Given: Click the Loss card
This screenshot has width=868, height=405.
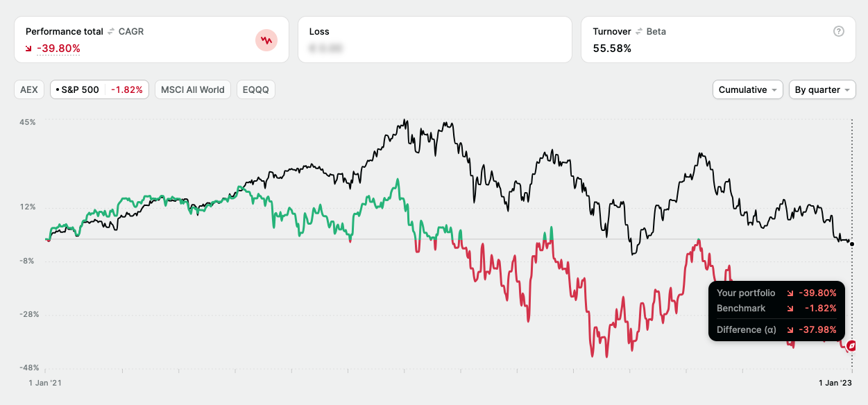Looking at the screenshot, I should coord(434,40).
